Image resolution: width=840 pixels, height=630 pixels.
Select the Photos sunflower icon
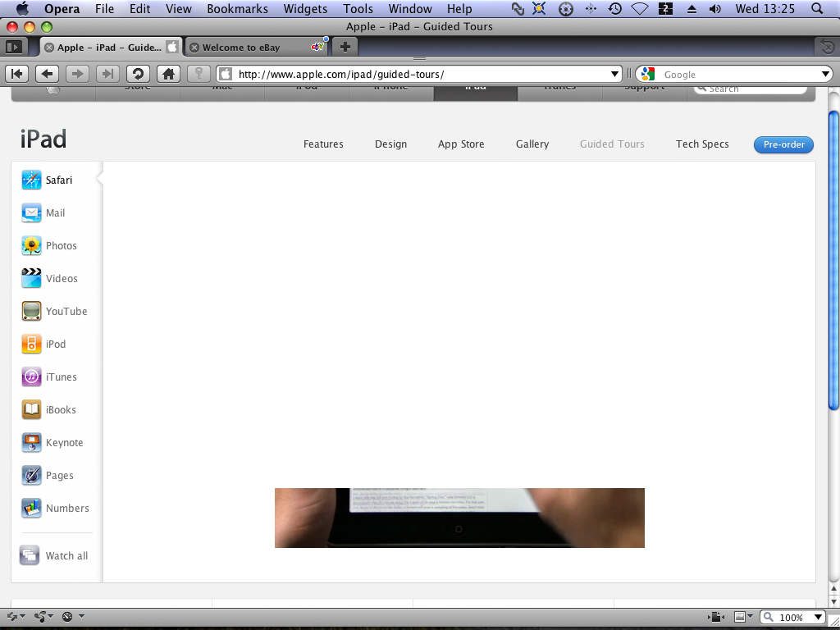(x=31, y=246)
